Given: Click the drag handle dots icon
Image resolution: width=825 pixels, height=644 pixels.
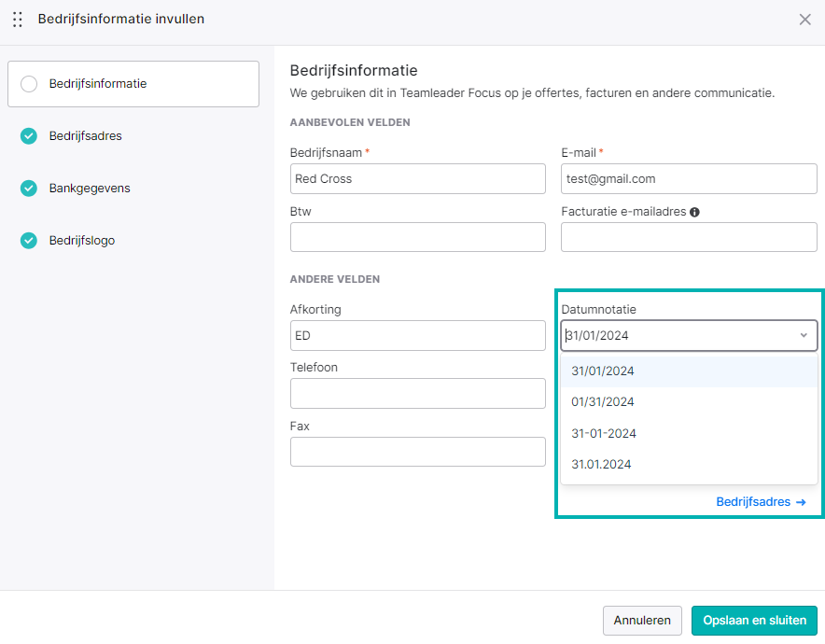Looking at the screenshot, I should pyautogui.click(x=18, y=20).
